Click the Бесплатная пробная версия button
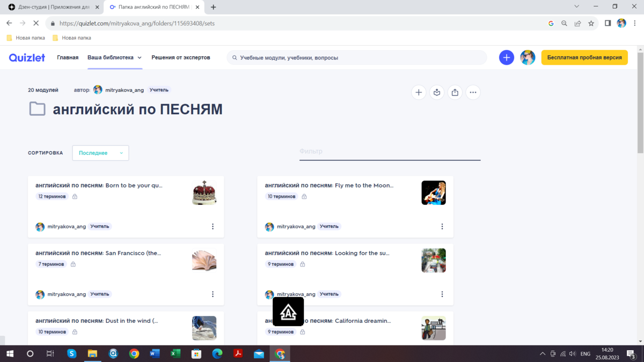 pyautogui.click(x=584, y=57)
